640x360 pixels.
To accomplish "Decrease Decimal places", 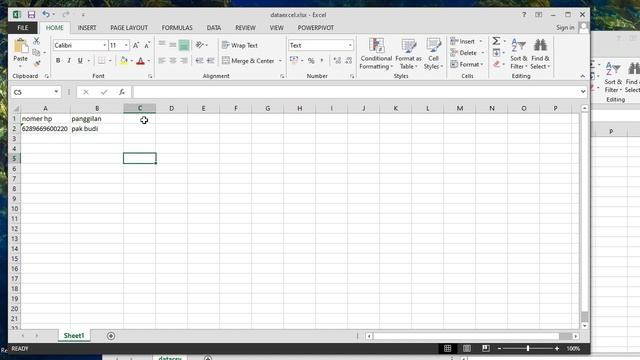I will click(x=349, y=61).
